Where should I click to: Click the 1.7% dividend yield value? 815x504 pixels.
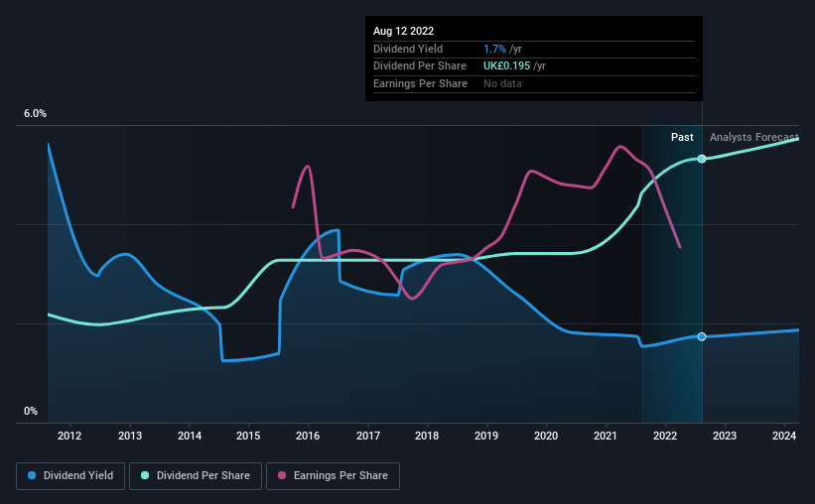point(494,49)
